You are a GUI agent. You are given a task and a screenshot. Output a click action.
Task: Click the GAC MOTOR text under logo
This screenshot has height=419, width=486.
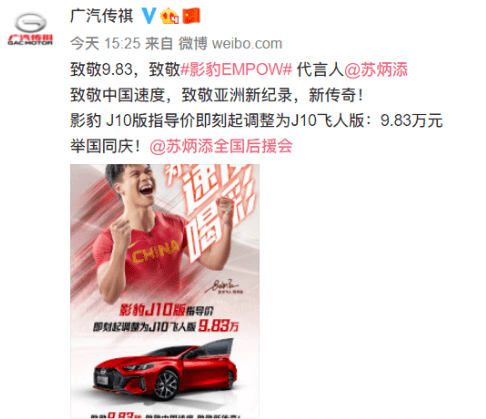30,43
